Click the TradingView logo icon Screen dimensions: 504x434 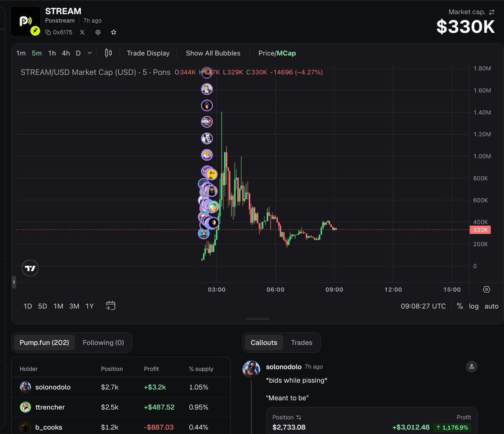30,268
